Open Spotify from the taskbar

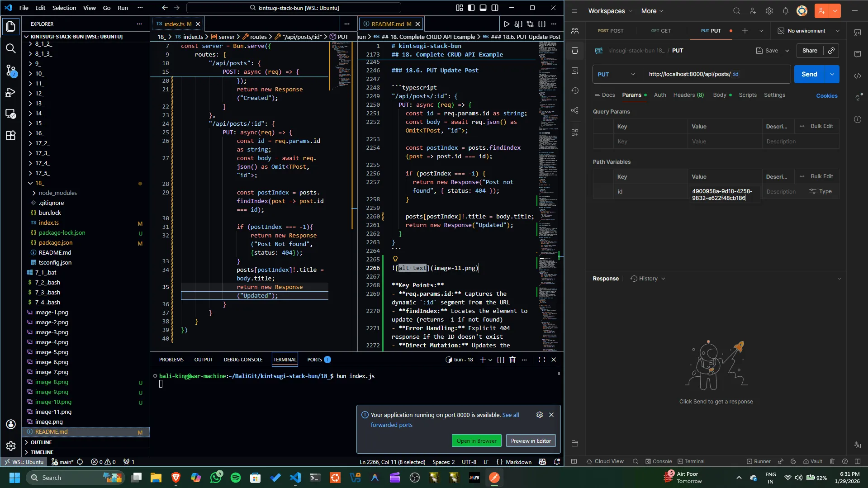pos(236,478)
